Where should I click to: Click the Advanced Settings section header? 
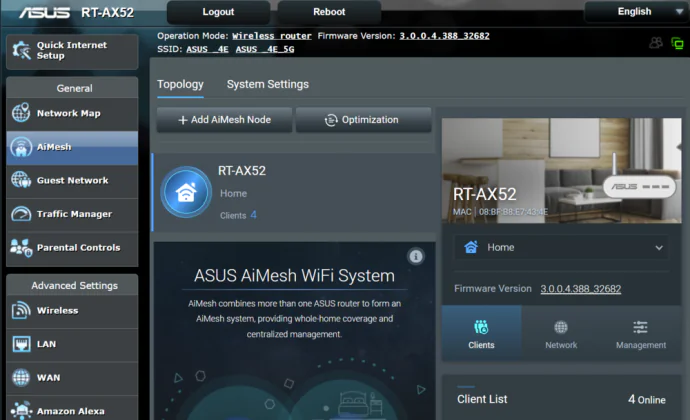72,285
